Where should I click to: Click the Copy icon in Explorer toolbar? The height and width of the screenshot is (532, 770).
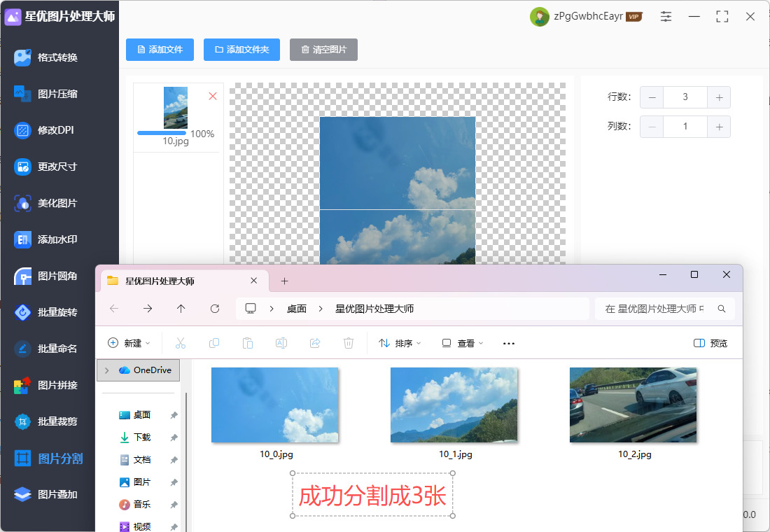pos(214,343)
